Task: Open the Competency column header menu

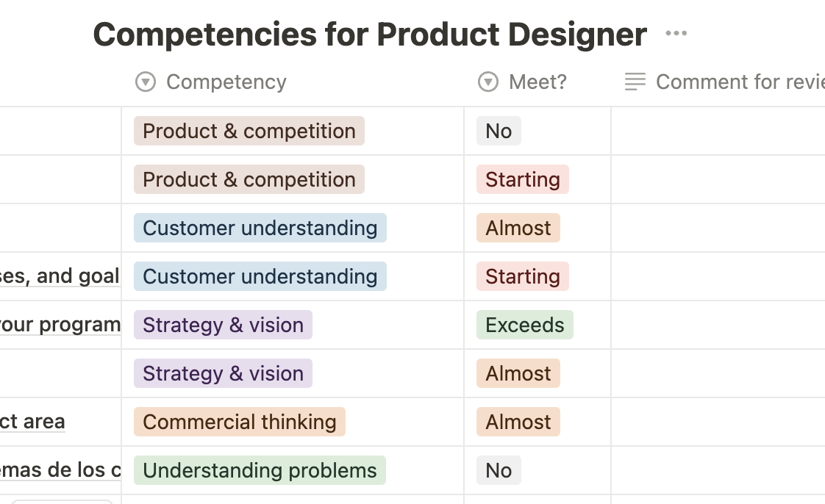Action: pyautogui.click(x=226, y=82)
